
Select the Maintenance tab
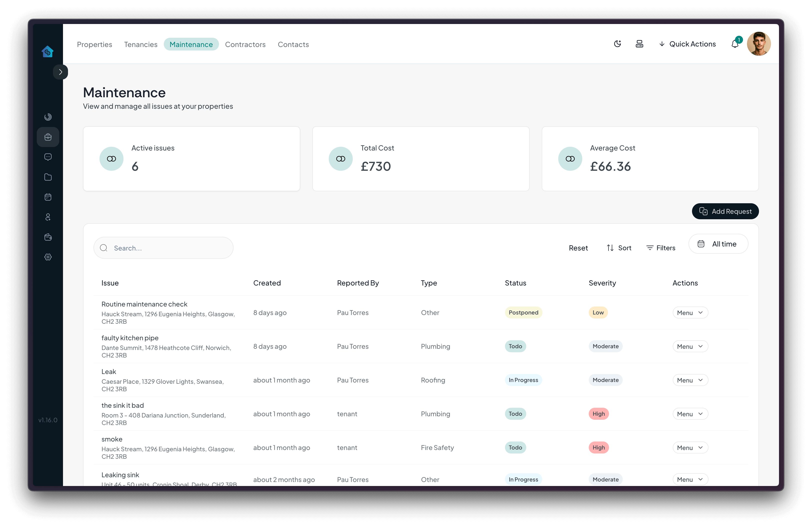click(x=191, y=44)
